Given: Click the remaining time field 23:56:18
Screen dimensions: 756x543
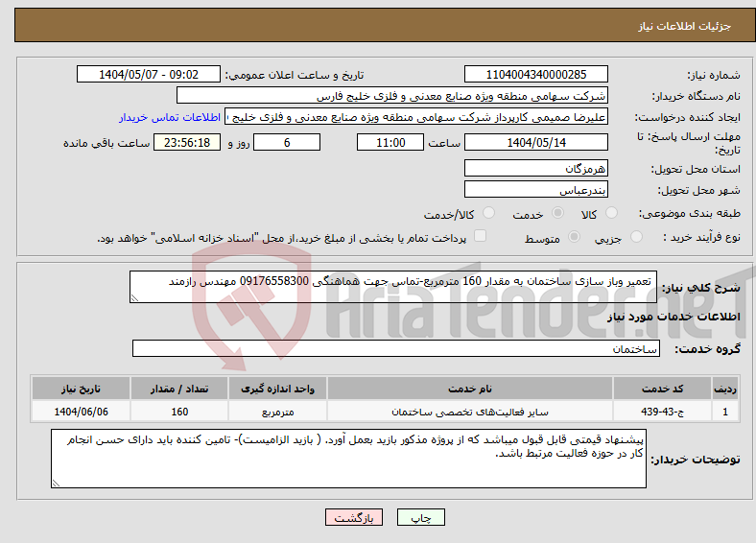Looking at the screenshot, I should 187,142.
